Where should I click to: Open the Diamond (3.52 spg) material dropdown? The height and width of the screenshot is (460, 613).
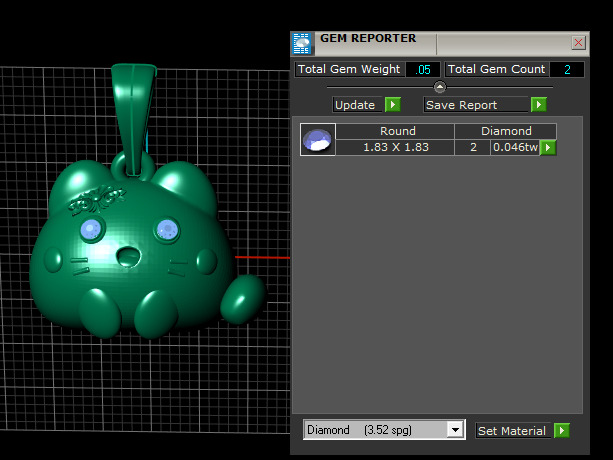coord(455,430)
